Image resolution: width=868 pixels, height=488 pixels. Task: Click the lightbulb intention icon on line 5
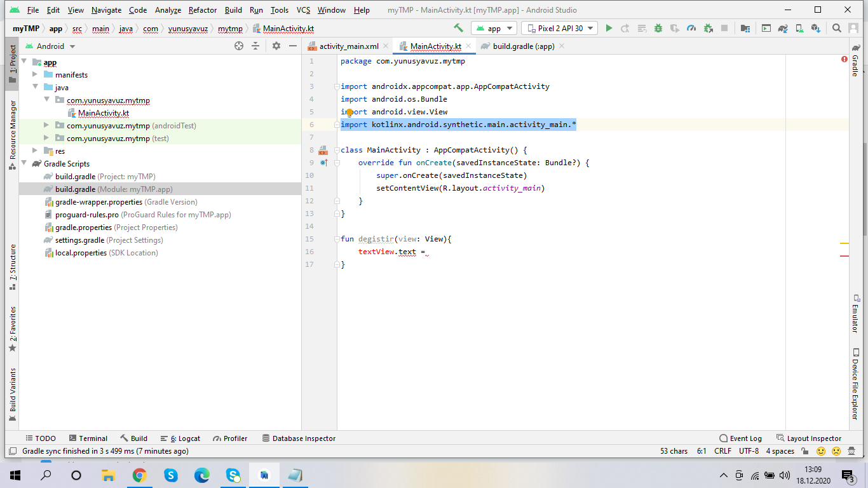coord(349,112)
